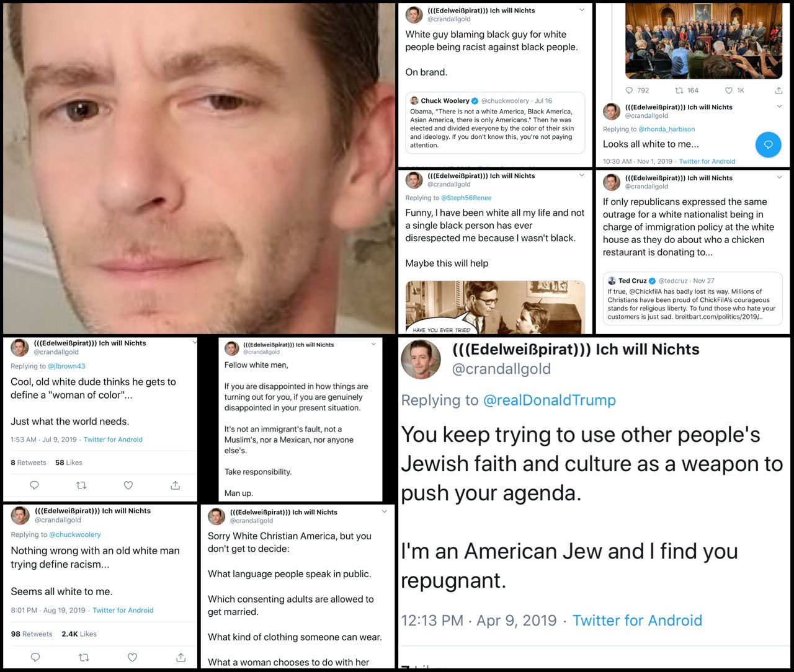Screen dimensions: 794x672
Task: Open quoted Chuck Woolery tweet
Action: (495, 123)
